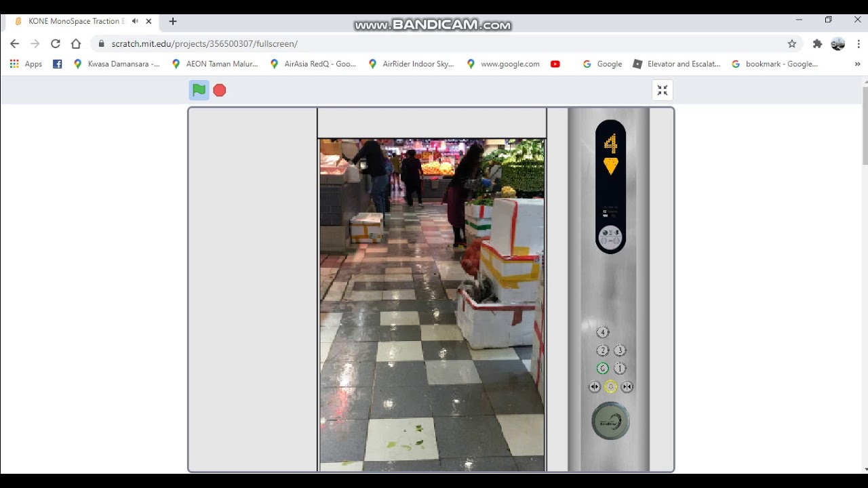Click the elevator doorway video view
The image size is (868, 488).
[x=432, y=305]
